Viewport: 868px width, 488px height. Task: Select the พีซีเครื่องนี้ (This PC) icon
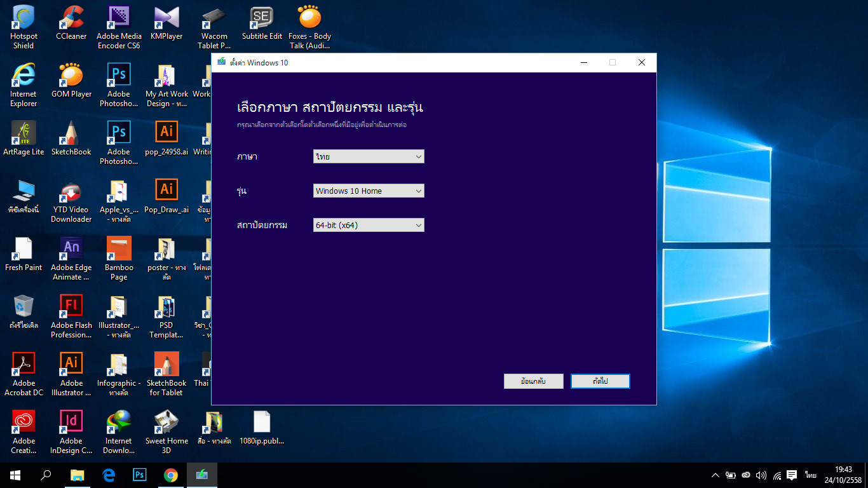(x=24, y=196)
